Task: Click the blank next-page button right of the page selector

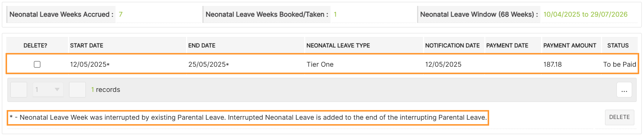Action: pyautogui.click(x=77, y=90)
